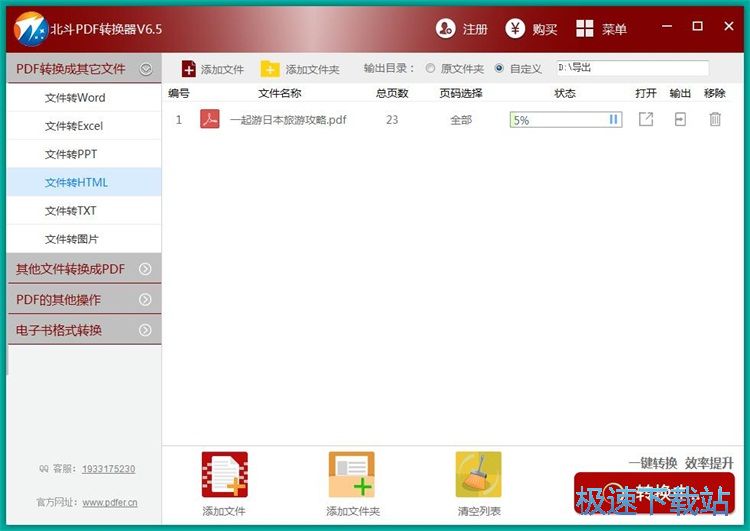Click the 状态 column header

(x=565, y=93)
